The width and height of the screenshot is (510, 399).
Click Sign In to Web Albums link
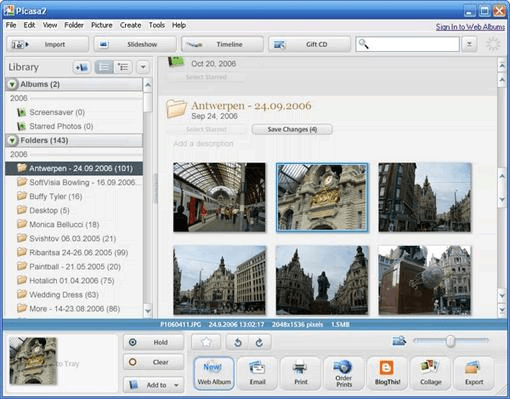[x=470, y=27]
